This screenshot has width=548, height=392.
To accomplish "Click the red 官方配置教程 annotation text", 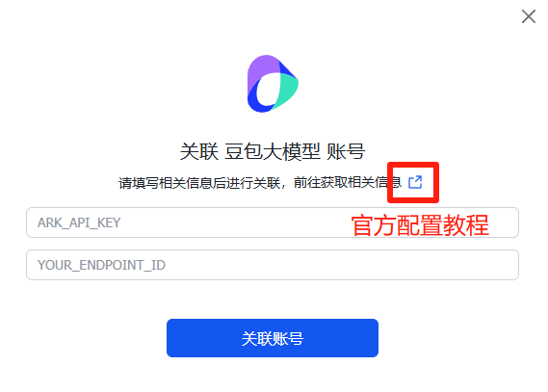I will click(420, 225).
